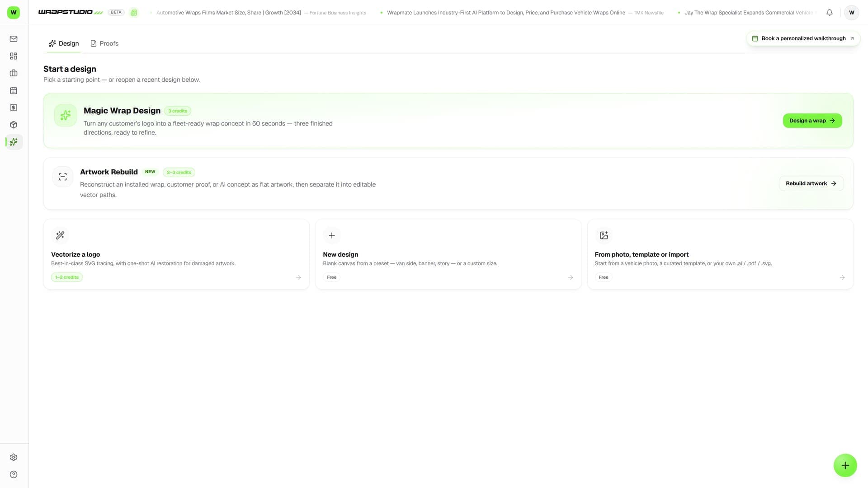Click the Rebuild artwork button
Image resolution: width=868 pixels, height=488 pixels.
(811, 183)
